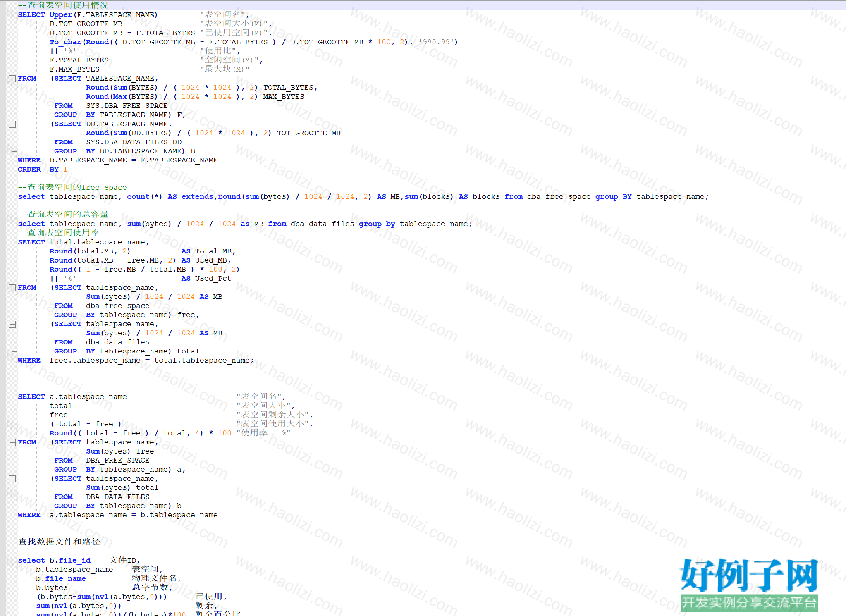Image resolution: width=846 pixels, height=616 pixels.
Task: Collapse the fold at '(SELECT DD.TABLESPACE_NAME,'
Action: tap(12, 124)
